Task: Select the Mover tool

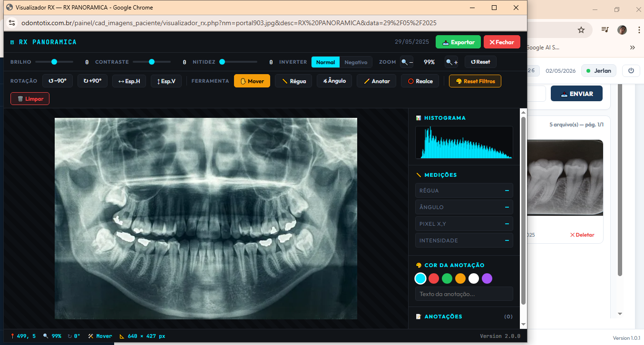Action: tap(252, 81)
